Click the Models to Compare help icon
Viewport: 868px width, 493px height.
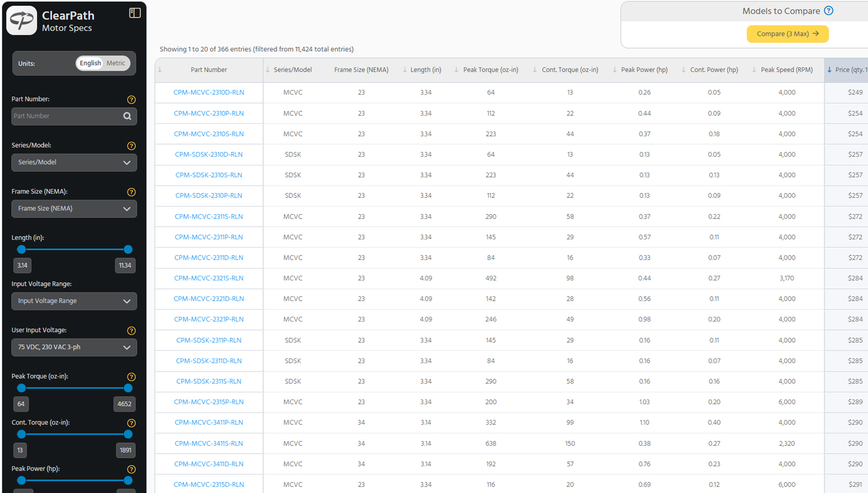click(x=829, y=11)
